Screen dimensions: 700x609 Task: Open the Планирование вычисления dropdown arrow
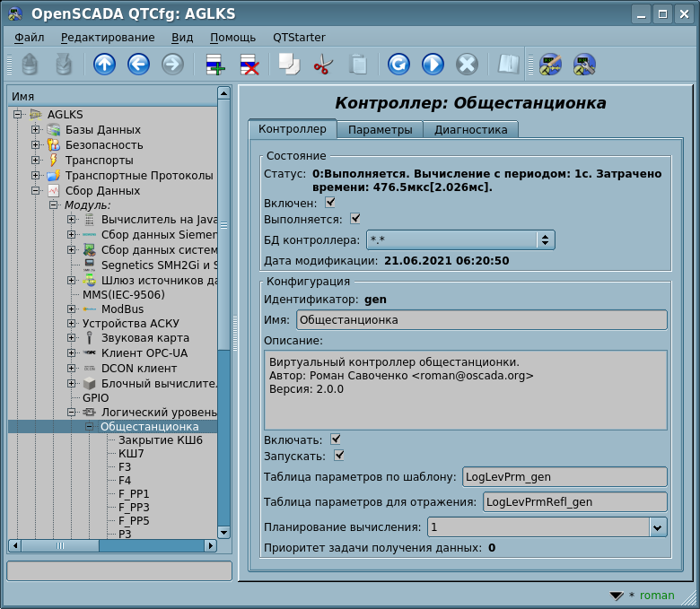[x=657, y=527]
